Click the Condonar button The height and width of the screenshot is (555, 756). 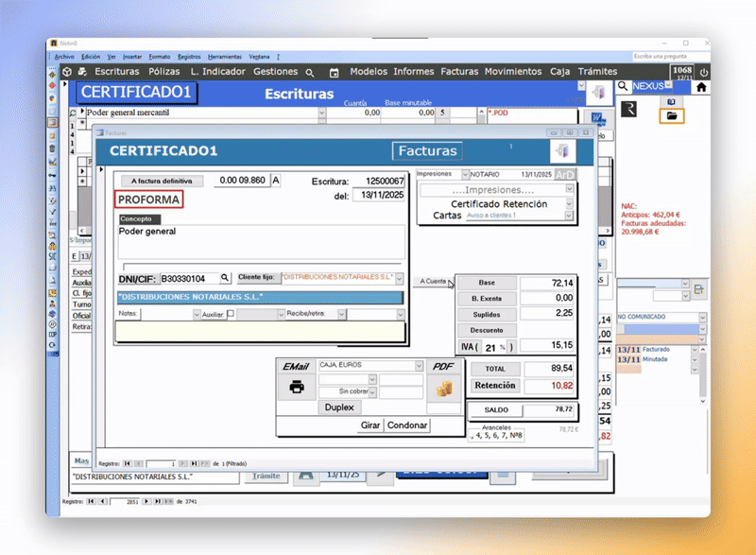tap(407, 425)
